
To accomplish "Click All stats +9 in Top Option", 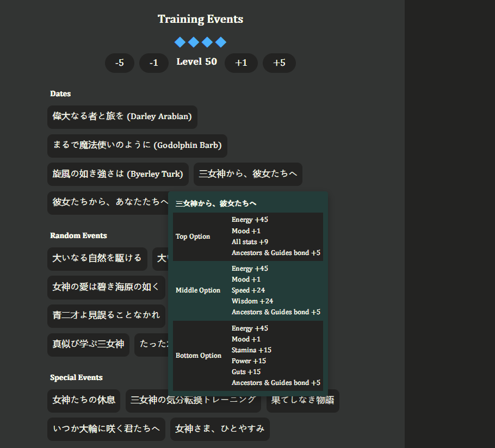I will 250,242.
